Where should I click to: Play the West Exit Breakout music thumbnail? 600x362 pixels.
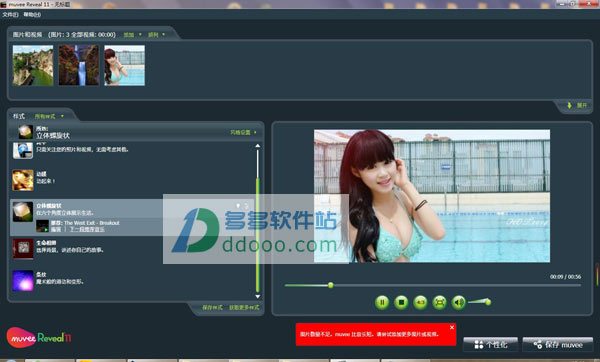coord(42,226)
